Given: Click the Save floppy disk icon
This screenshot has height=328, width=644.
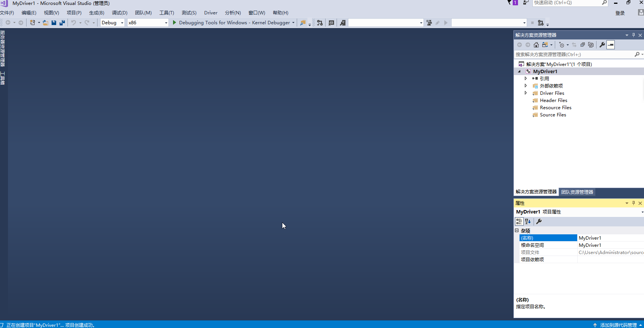Looking at the screenshot, I should (54, 23).
